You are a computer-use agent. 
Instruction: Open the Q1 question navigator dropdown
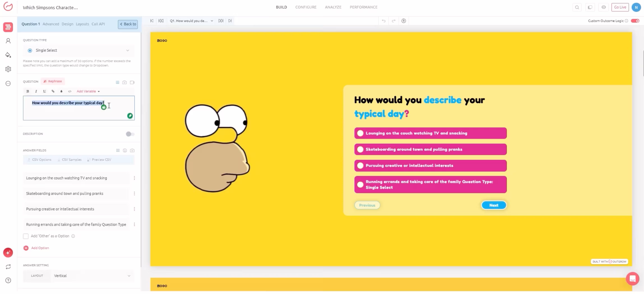[x=191, y=21]
